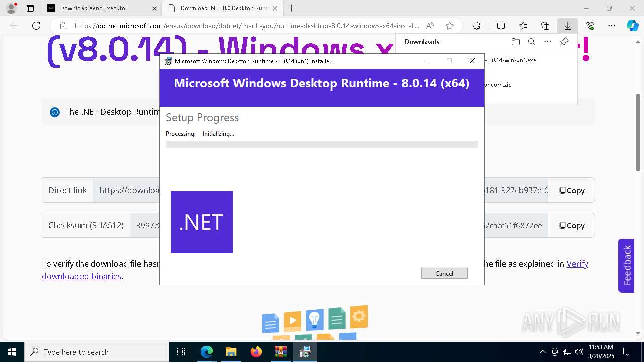
Task: Open a new browser tab
Action: pyautogui.click(x=291, y=8)
